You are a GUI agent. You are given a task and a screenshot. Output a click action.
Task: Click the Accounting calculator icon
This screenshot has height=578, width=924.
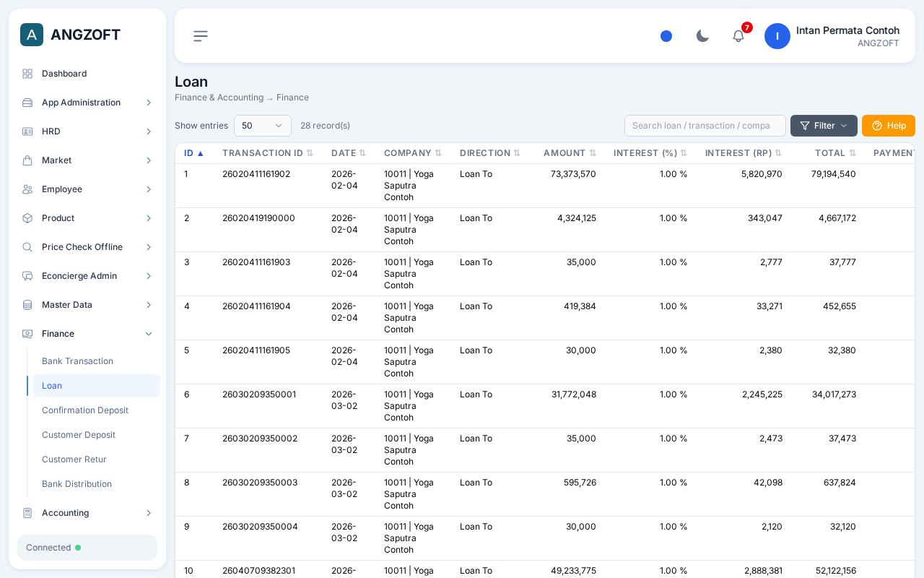click(x=27, y=513)
